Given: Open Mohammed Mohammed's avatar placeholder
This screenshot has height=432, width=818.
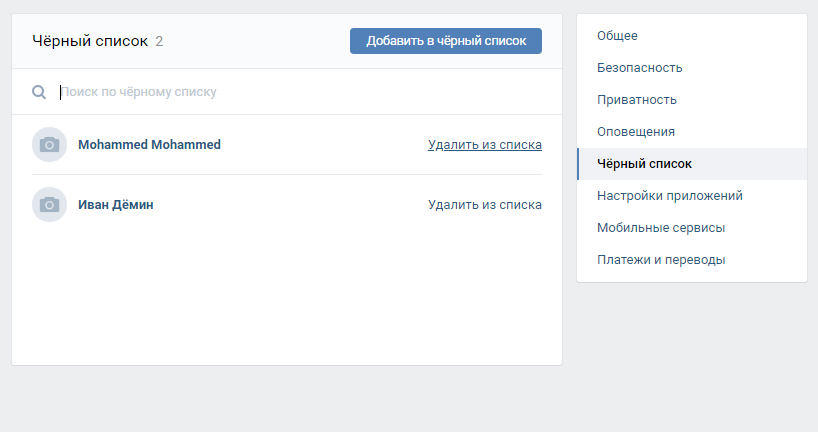Looking at the screenshot, I should [x=49, y=145].
